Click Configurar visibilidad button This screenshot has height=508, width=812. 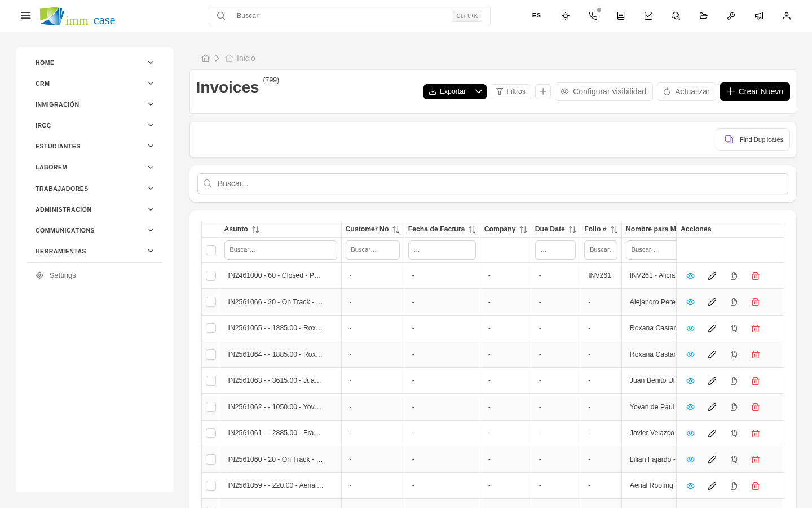point(604,91)
